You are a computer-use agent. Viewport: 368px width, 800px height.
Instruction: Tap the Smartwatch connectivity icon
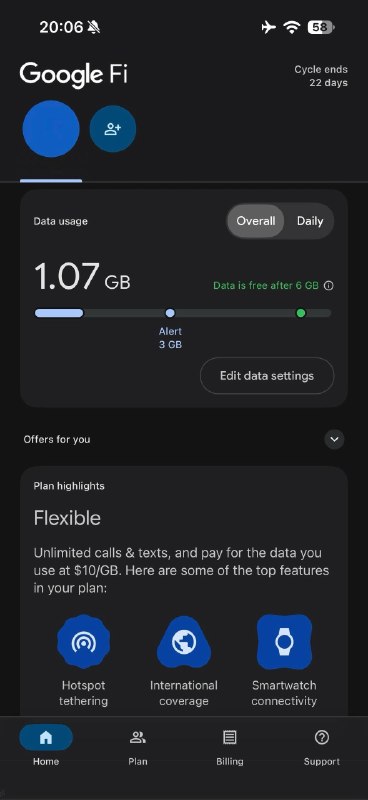tap(284, 642)
